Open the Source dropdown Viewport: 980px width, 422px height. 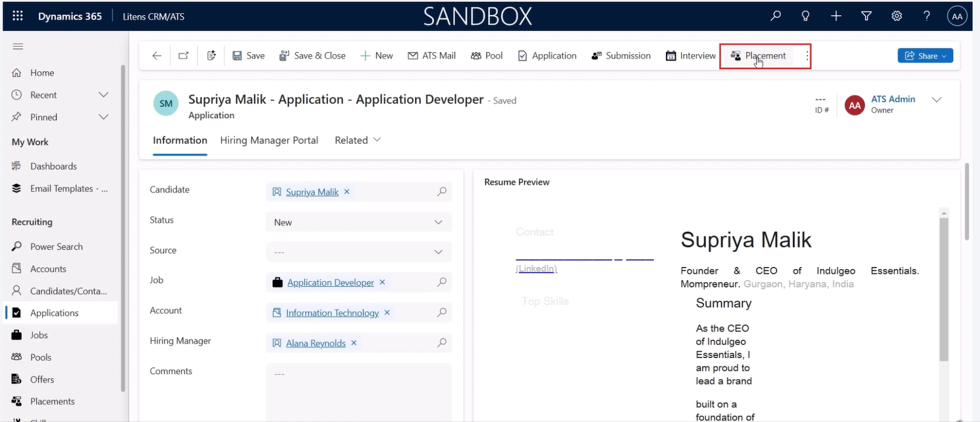[x=359, y=252]
